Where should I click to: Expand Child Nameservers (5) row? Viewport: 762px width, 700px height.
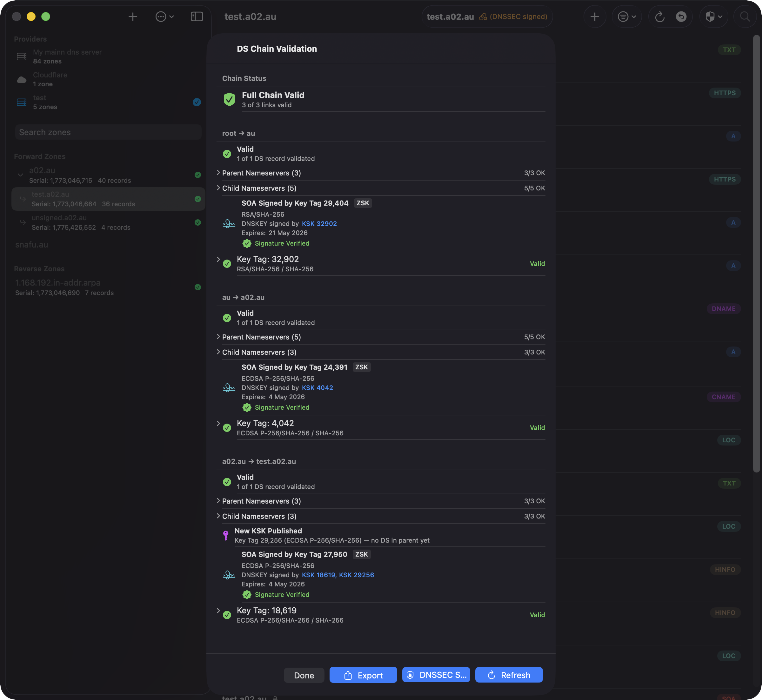pos(218,188)
